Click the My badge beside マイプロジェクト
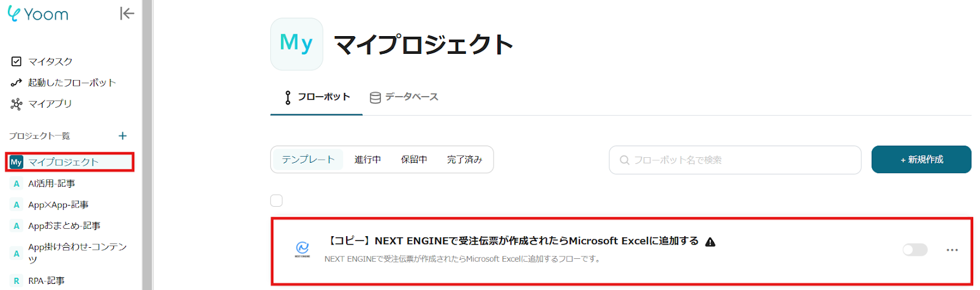Image resolution: width=980 pixels, height=290 pixels. pos(17,162)
